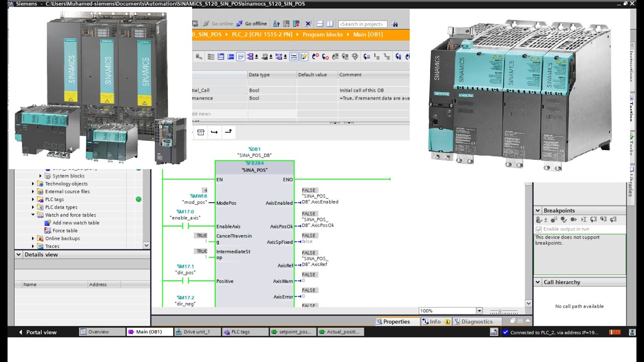Click the Name column header in Details view
This screenshot has height=362, width=644.
coord(55,285)
